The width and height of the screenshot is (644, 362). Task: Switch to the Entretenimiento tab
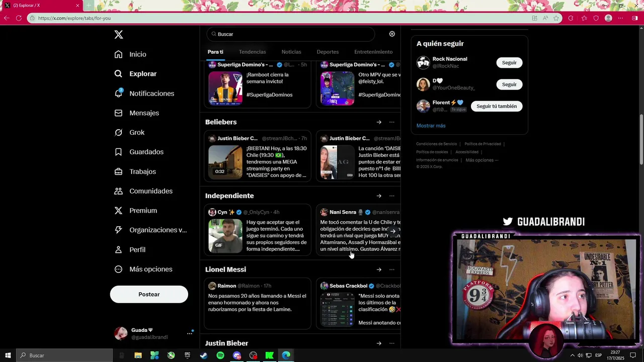click(x=373, y=52)
